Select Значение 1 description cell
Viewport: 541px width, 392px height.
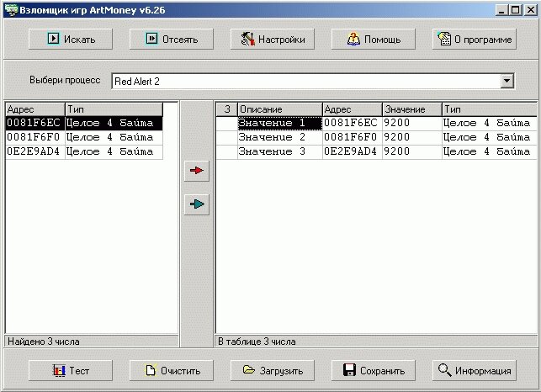click(x=280, y=123)
